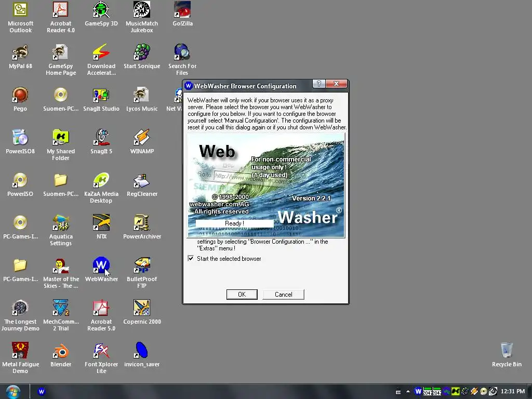Click the tray keyboard icon
Screen dimensions: 532x399
point(398,392)
